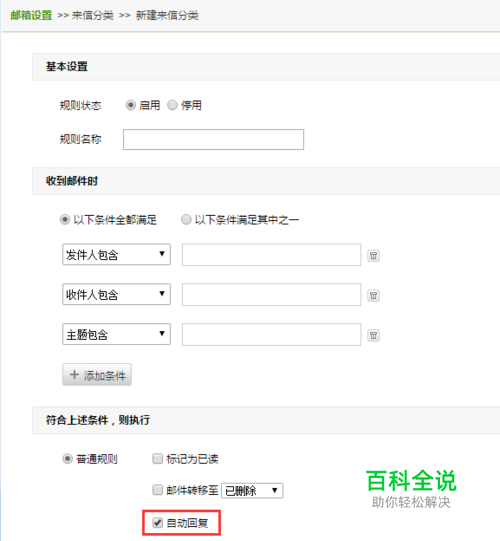The width and height of the screenshot is (500, 541).
Task: Click the 符合上述条件，则执行 header
Action: click(x=266, y=420)
